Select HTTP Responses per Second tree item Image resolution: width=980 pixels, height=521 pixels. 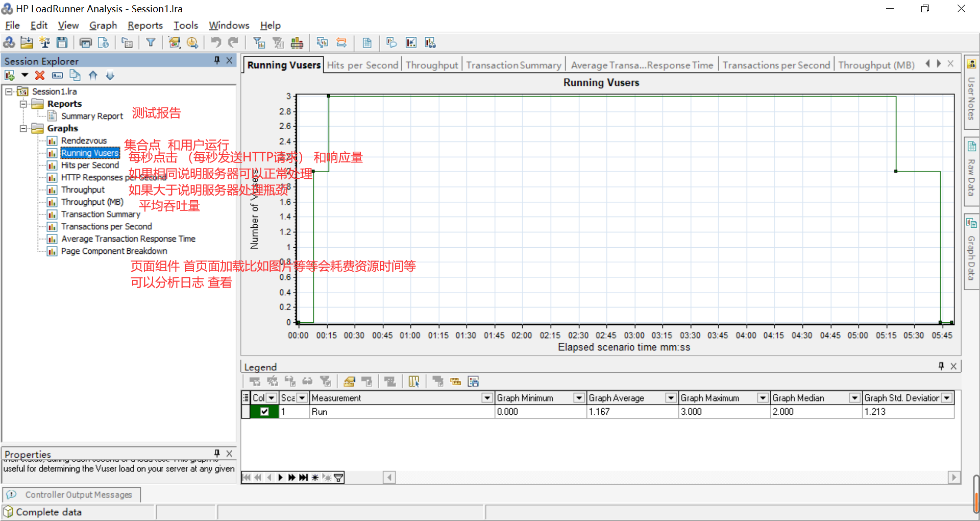[x=114, y=177]
